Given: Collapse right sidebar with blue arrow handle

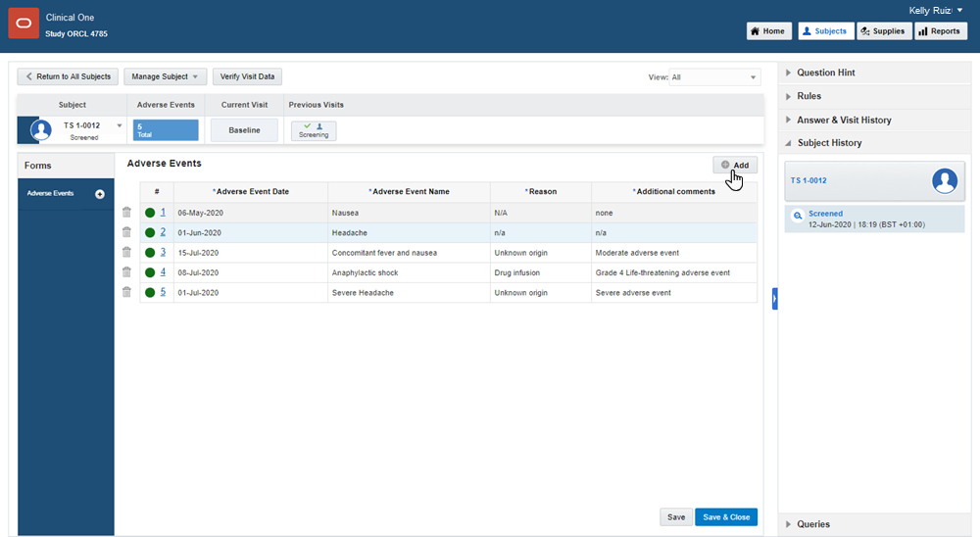Looking at the screenshot, I should tap(775, 299).
